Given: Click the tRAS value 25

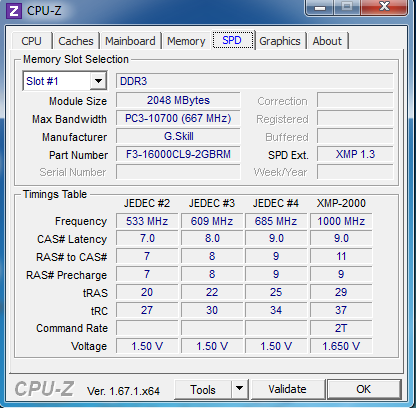Looking at the screenshot, I should [276, 292].
